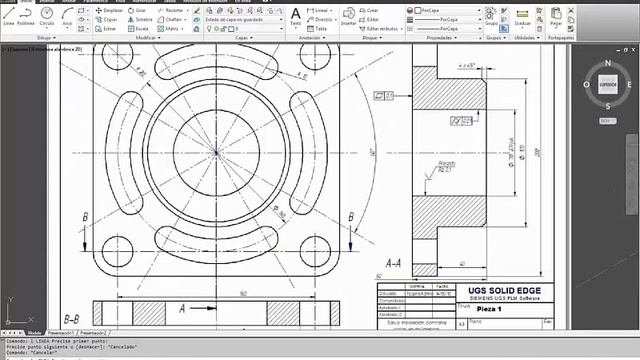Select the Línea drawing tool
This screenshot has width=640, height=360.
click(x=9, y=16)
